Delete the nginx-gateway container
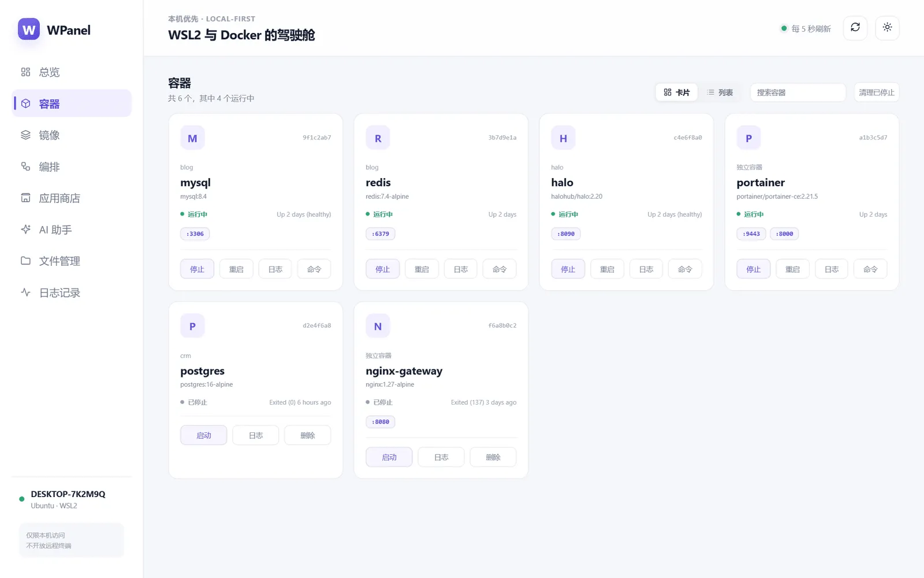This screenshot has height=578, width=924. [x=493, y=457]
